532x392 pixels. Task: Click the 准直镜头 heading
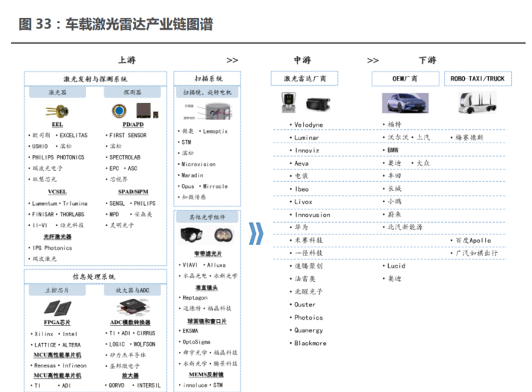click(x=207, y=288)
